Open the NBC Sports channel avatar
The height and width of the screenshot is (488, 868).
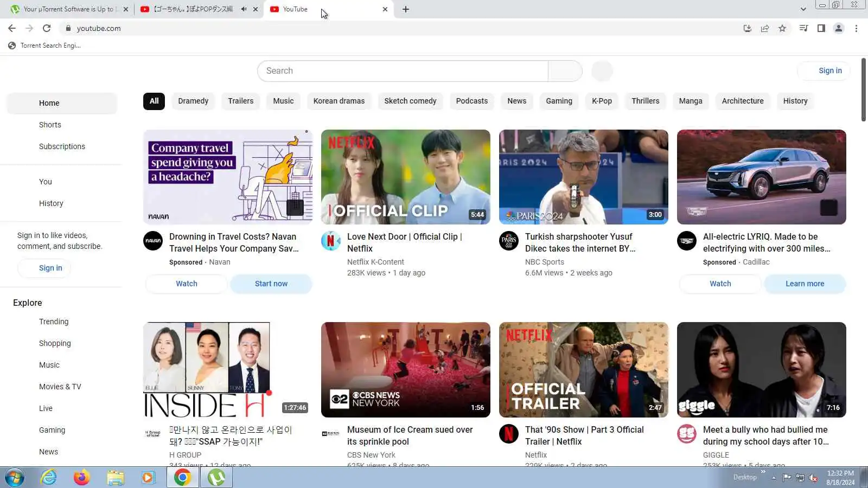pyautogui.click(x=509, y=241)
